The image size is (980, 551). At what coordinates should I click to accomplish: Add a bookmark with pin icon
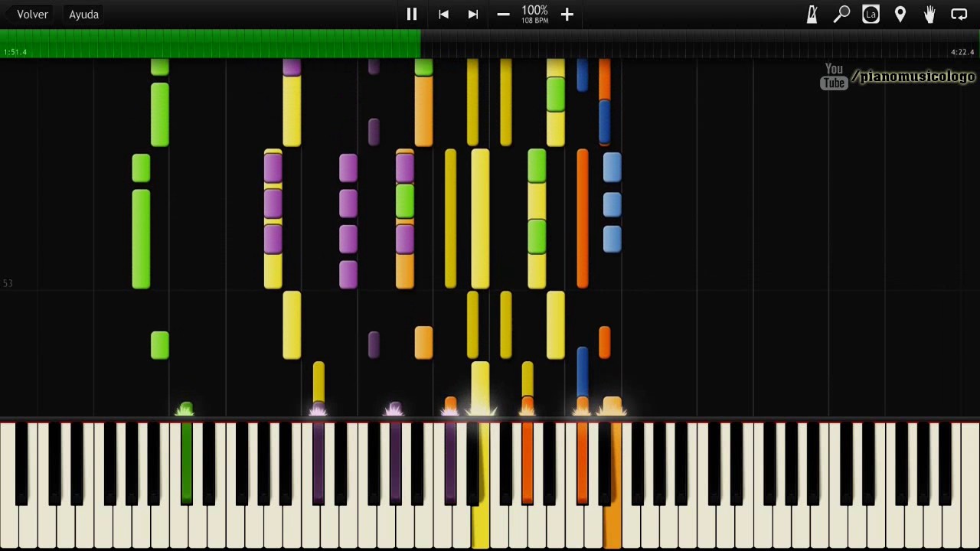900,14
